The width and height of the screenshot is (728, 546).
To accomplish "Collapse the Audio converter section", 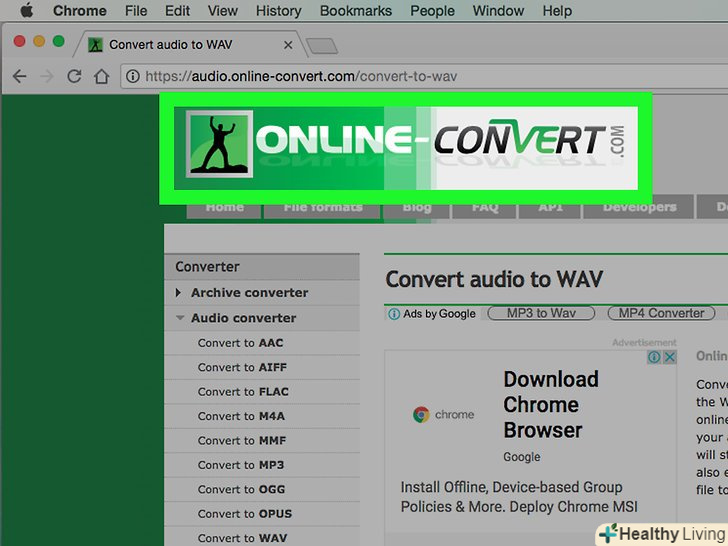I will 243,318.
